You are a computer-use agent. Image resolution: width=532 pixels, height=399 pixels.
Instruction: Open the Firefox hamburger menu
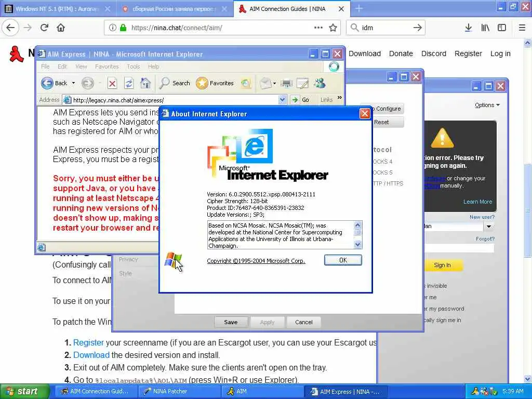click(x=522, y=28)
